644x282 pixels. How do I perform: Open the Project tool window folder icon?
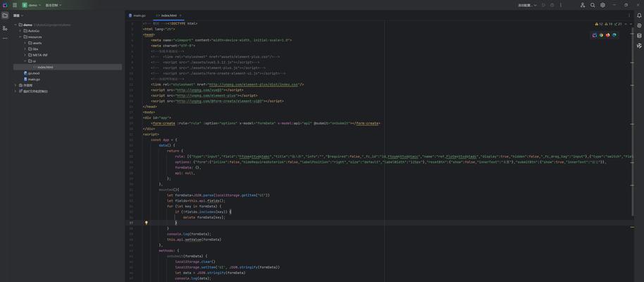tap(5, 16)
